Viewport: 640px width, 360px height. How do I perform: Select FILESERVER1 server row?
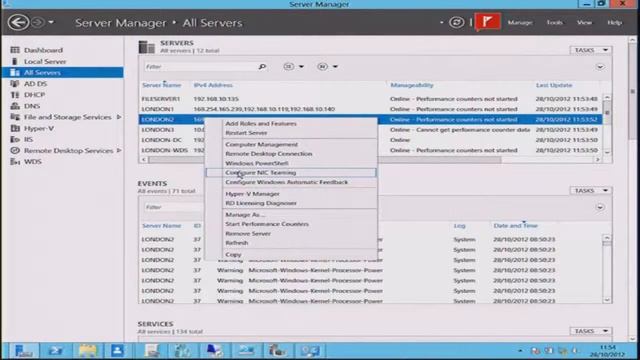click(x=371, y=99)
